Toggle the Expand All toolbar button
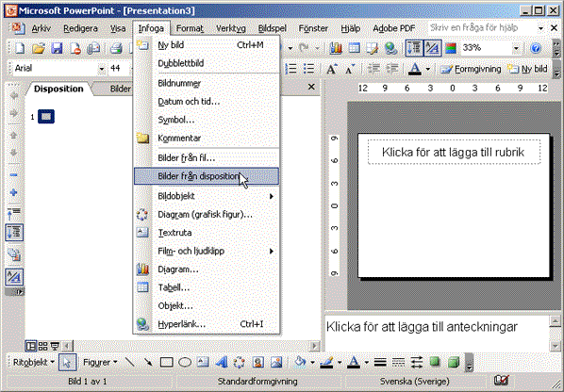Image resolution: width=564 pixels, height=392 pixels. coord(414,48)
